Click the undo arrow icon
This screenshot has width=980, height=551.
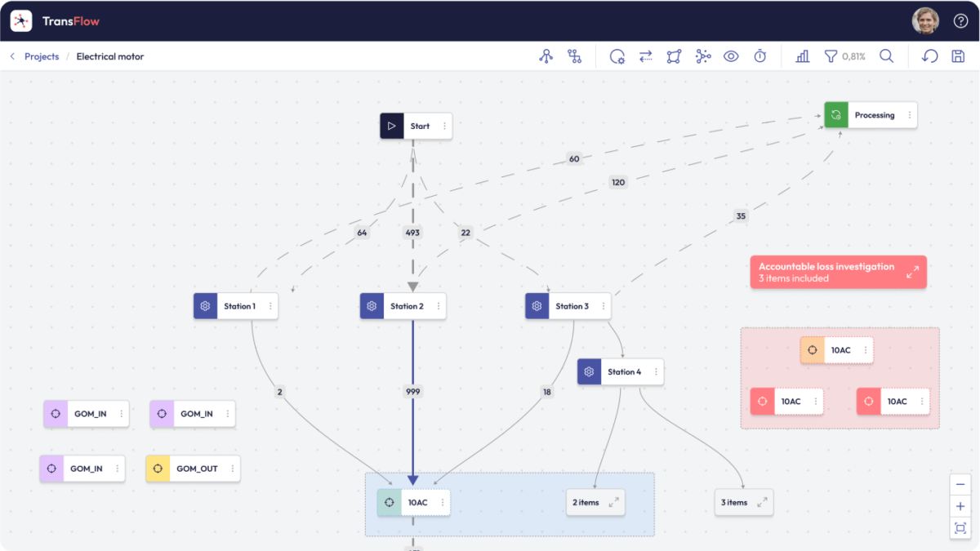(x=929, y=56)
